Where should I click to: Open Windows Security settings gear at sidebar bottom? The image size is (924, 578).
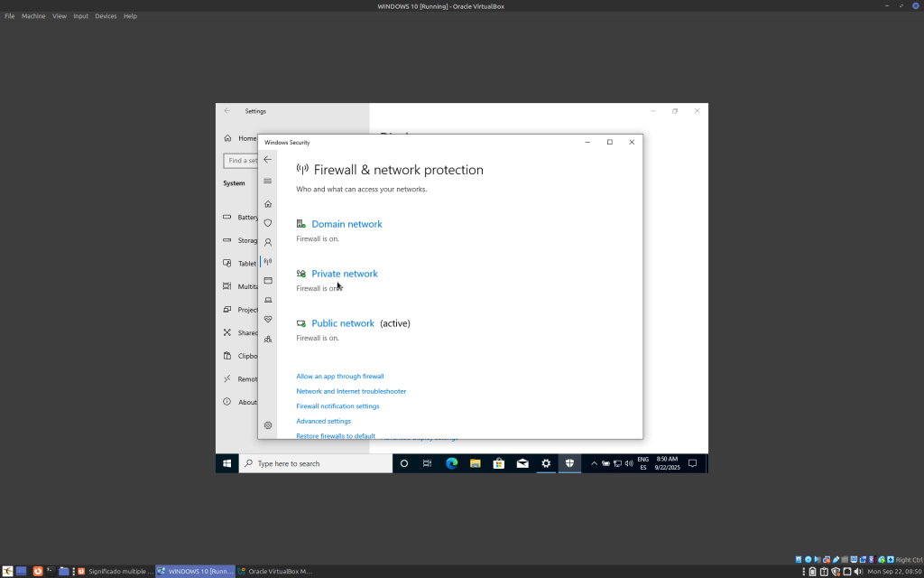pos(268,425)
